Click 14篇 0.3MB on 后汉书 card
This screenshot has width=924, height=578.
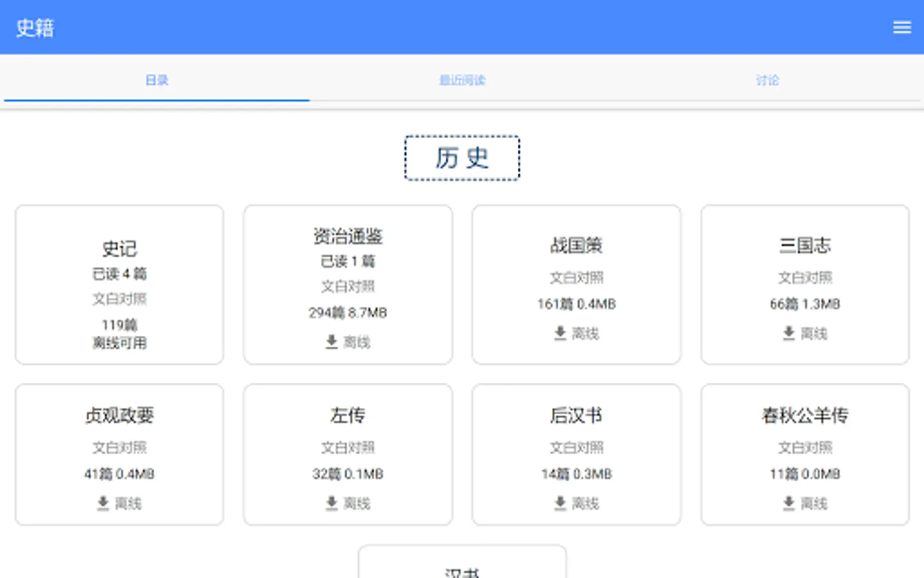tap(576, 474)
